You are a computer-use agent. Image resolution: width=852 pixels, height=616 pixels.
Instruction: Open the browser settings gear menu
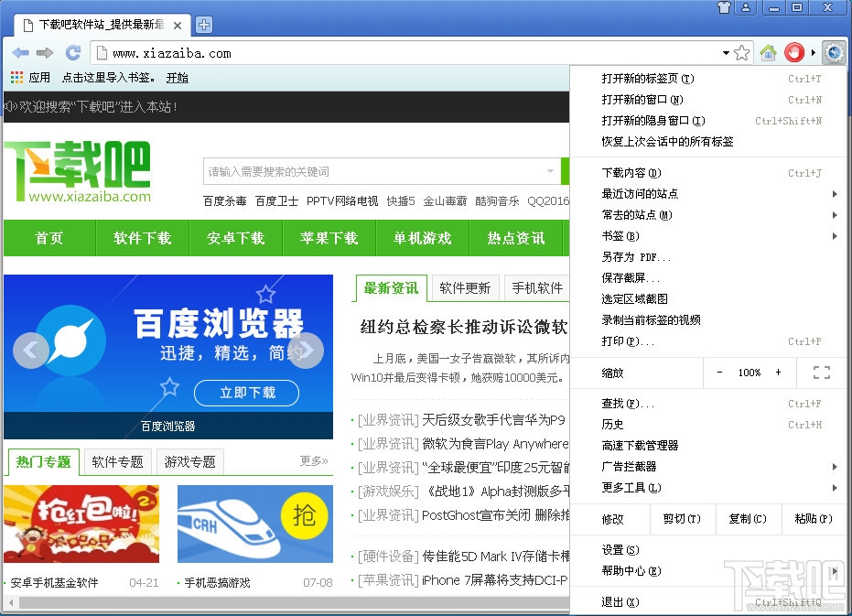tap(834, 53)
